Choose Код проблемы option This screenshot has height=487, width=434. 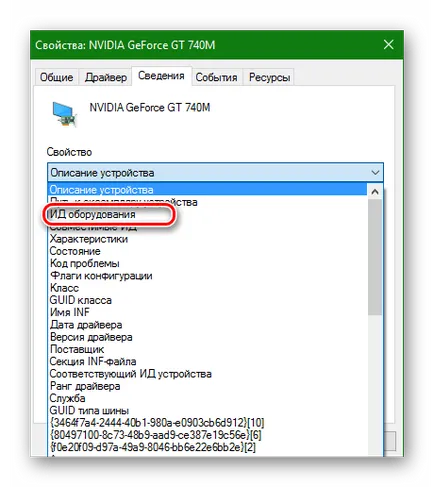(x=208, y=263)
